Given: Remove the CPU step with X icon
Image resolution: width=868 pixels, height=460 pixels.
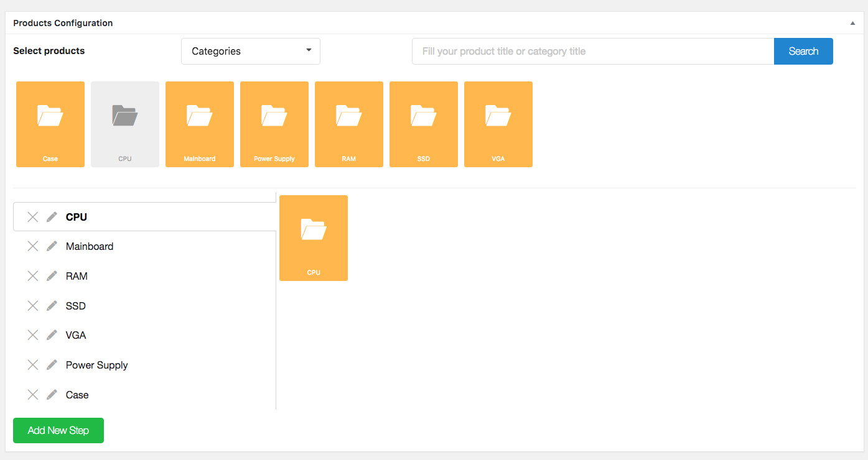Looking at the screenshot, I should 33,217.
